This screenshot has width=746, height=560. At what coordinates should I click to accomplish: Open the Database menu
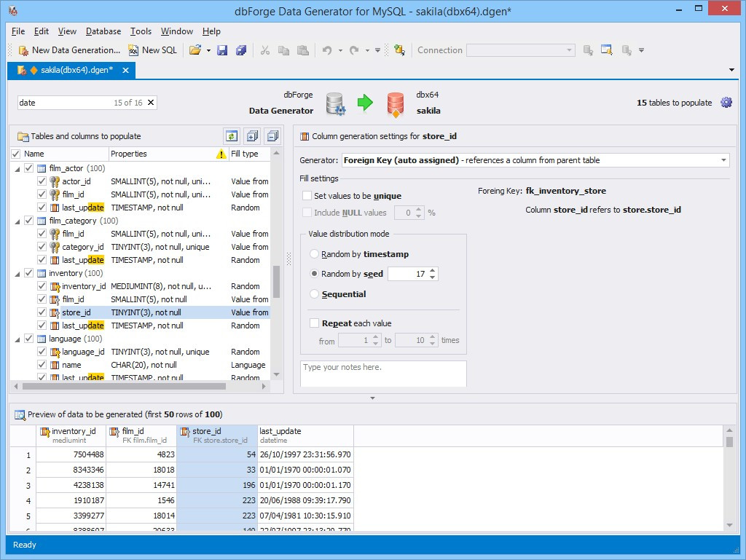click(x=103, y=31)
